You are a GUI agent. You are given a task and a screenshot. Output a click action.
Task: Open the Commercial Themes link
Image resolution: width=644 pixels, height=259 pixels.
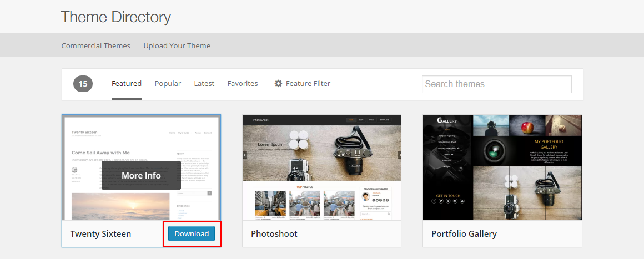[95, 45]
